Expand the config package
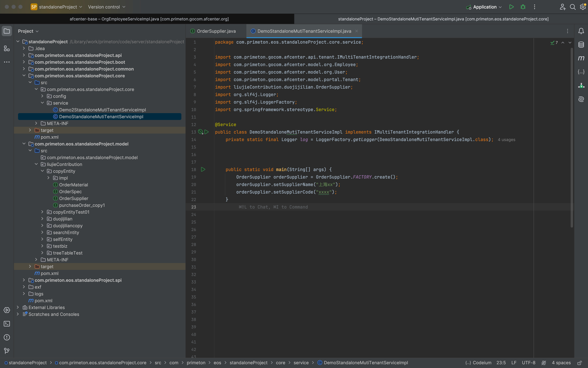588x368 pixels. click(x=42, y=96)
